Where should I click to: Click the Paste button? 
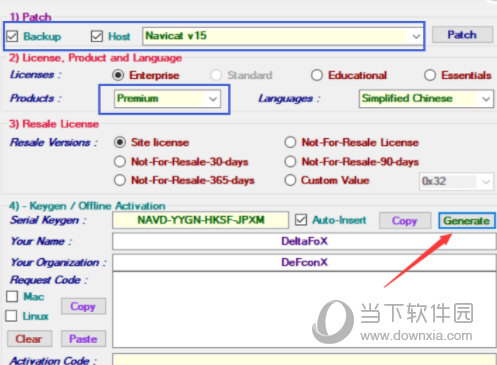click(x=83, y=339)
